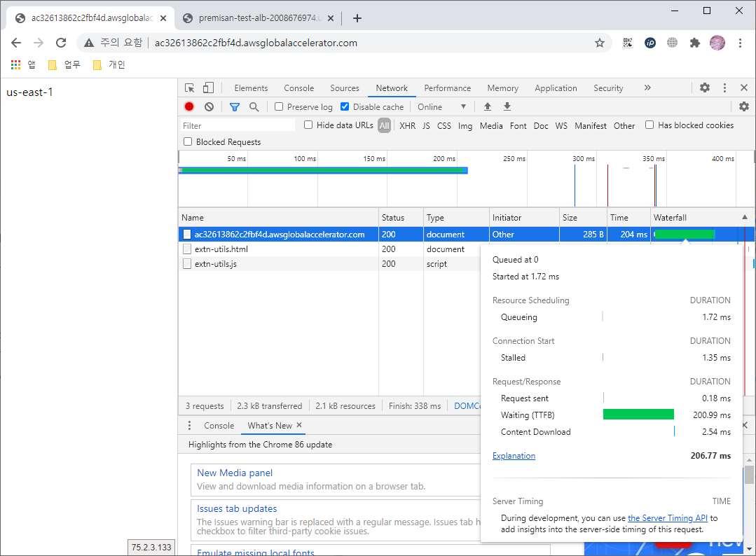Screen dimensions: 756x556
Task: Open the apps grid shortcut
Action: point(16,64)
